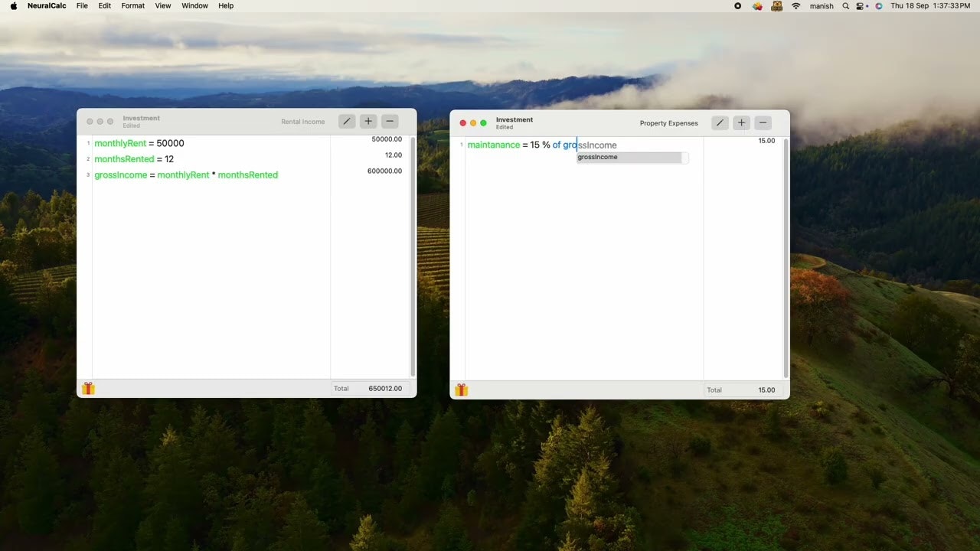Click the 50000.00 result value
The height and width of the screenshot is (551, 980).
[387, 139]
